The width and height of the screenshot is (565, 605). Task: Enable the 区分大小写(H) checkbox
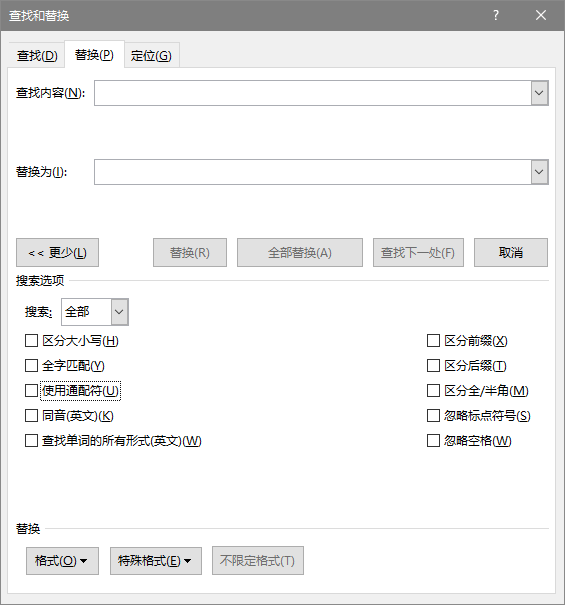pyautogui.click(x=31, y=341)
